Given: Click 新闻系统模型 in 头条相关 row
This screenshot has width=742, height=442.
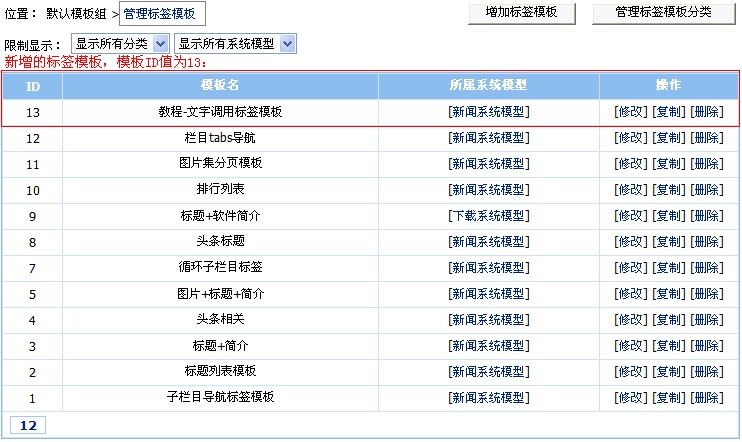Looking at the screenshot, I should (x=489, y=320).
